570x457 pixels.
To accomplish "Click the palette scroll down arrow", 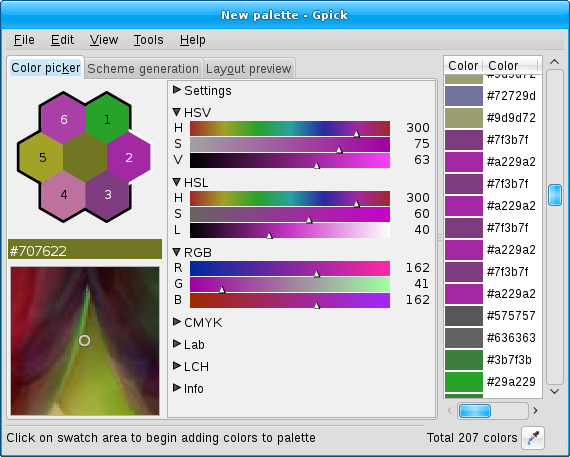I will coord(554,392).
